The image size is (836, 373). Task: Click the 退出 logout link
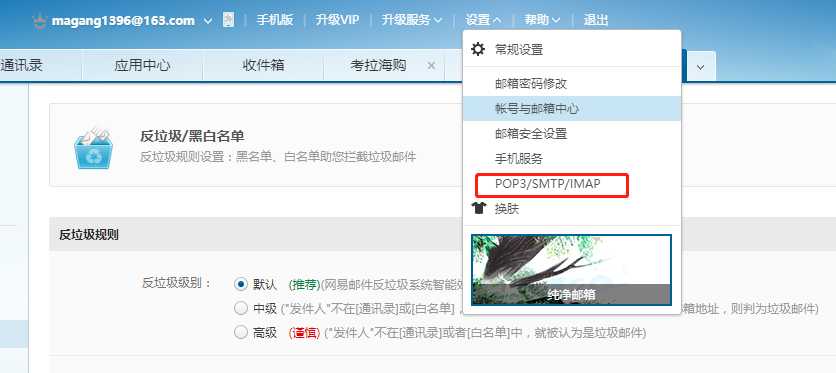coord(596,20)
